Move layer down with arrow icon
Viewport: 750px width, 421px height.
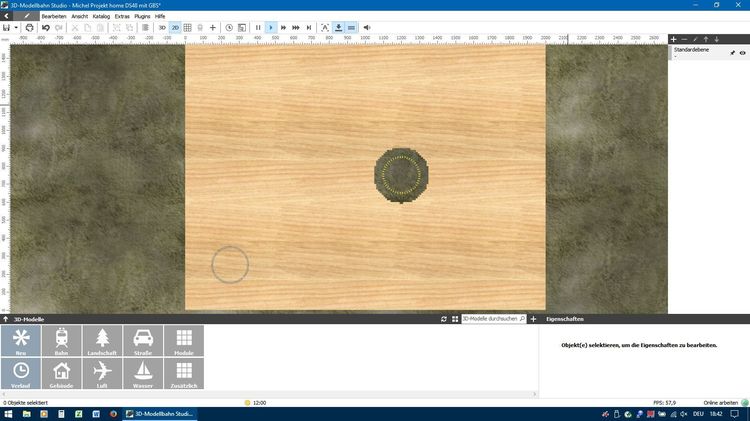click(x=717, y=39)
